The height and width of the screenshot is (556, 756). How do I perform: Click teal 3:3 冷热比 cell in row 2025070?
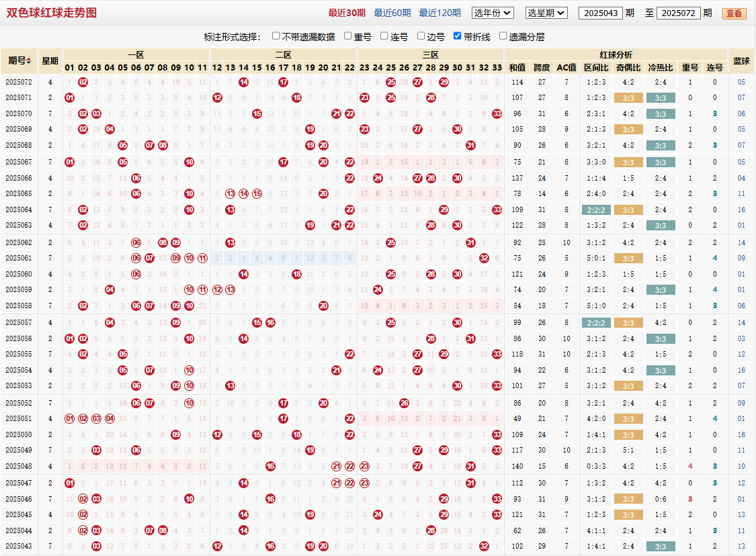[661, 113]
